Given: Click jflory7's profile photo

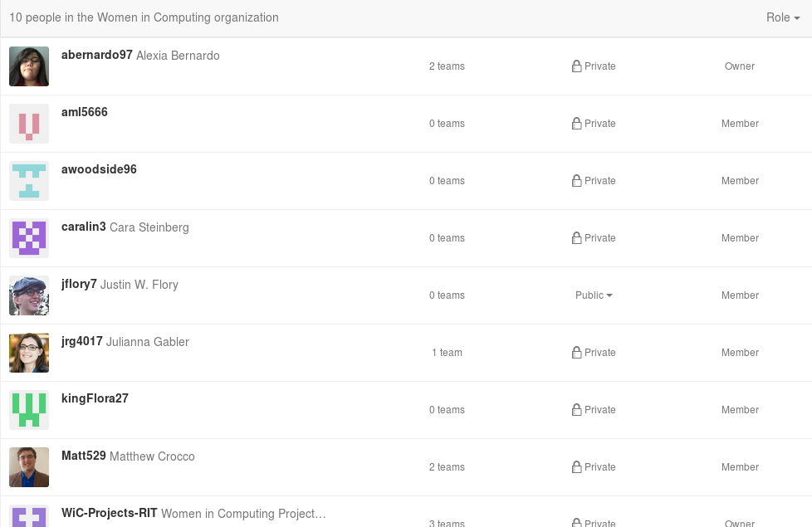Looking at the screenshot, I should pyautogui.click(x=28, y=295).
